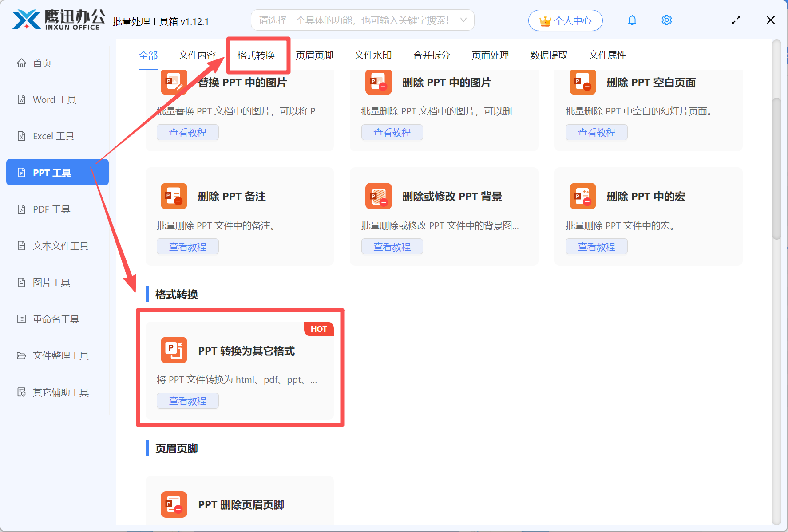Open 个人中心 with the crown button

click(565, 20)
